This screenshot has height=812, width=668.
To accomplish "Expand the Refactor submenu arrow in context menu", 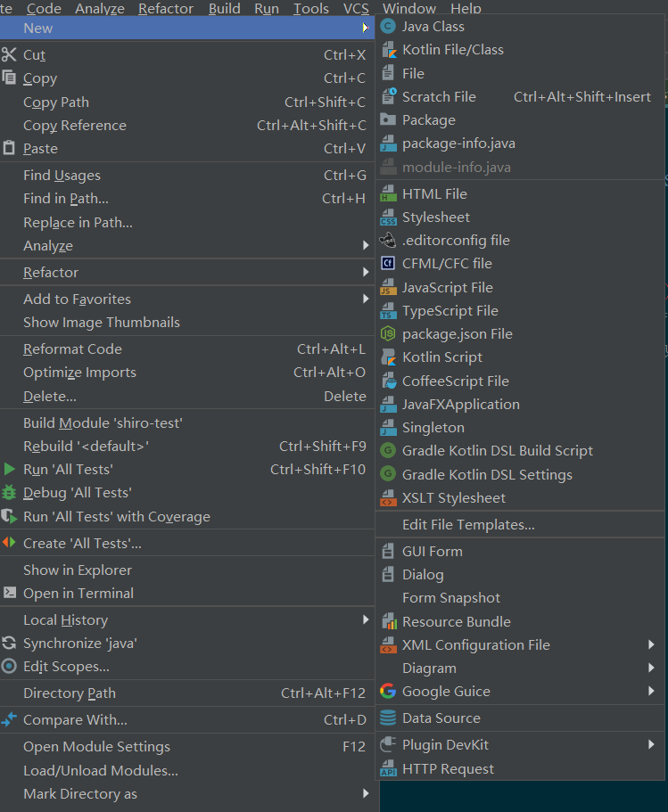I will point(366,272).
